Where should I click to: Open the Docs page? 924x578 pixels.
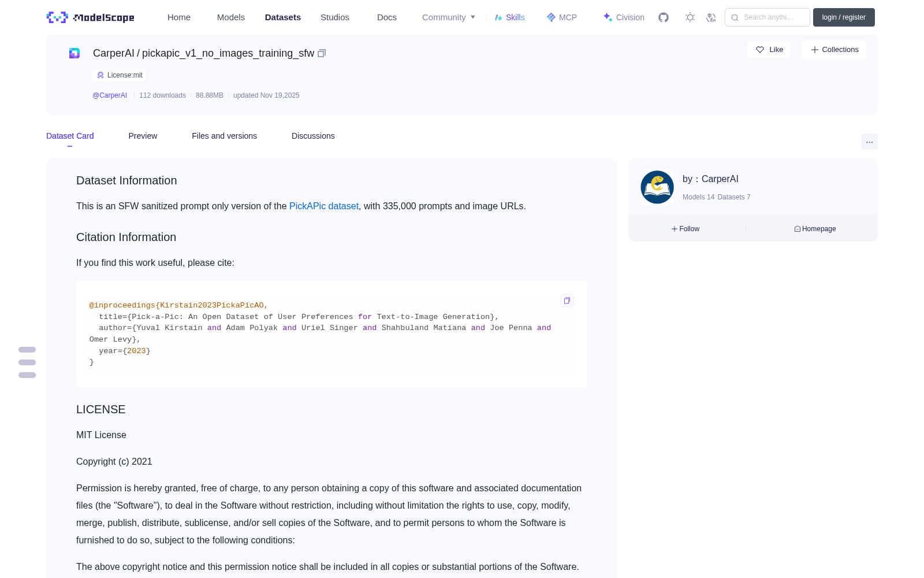click(x=387, y=17)
